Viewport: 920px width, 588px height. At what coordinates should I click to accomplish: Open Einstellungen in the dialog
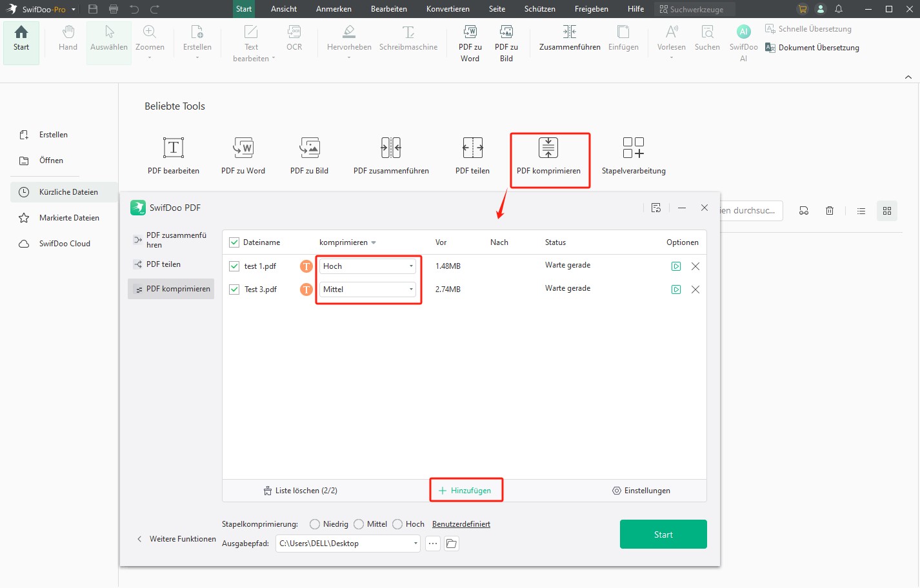pos(641,491)
